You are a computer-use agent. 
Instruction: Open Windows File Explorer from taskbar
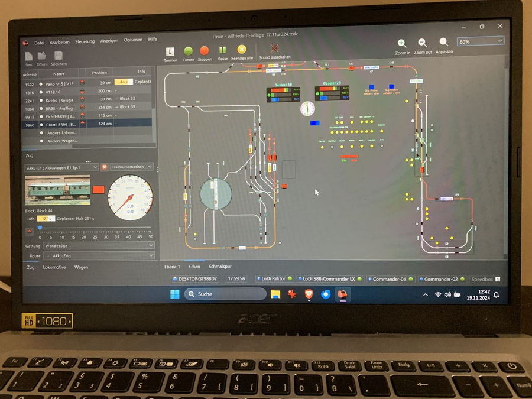coord(275,294)
